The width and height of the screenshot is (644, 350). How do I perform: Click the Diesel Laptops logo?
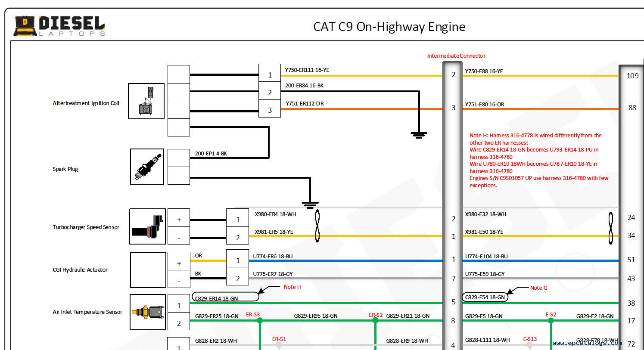pos(59,26)
